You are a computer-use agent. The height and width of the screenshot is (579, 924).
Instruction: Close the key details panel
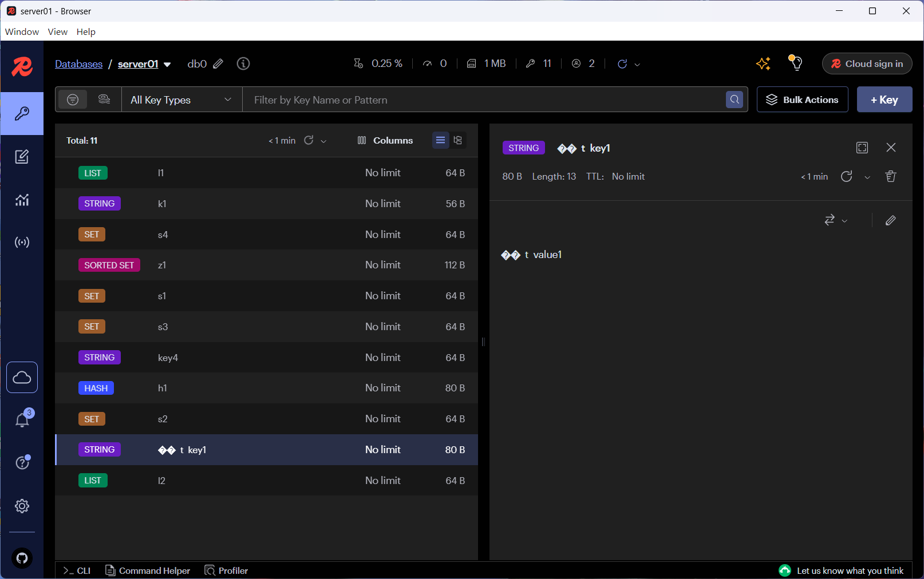point(891,148)
